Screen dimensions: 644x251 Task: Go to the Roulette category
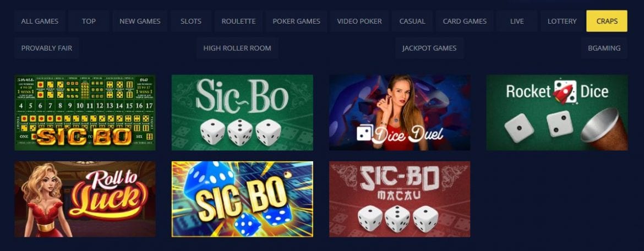tap(239, 21)
